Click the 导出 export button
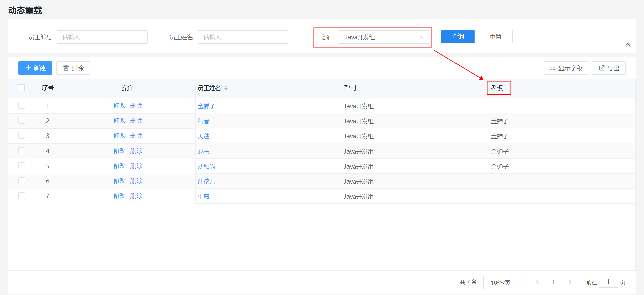 click(x=608, y=68)
